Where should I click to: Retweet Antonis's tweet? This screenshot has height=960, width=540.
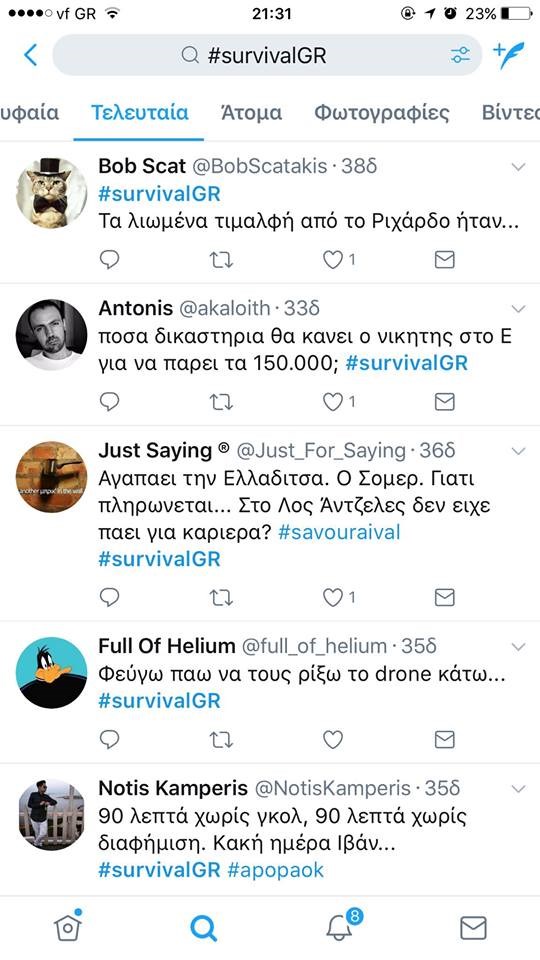coord(221,402)
